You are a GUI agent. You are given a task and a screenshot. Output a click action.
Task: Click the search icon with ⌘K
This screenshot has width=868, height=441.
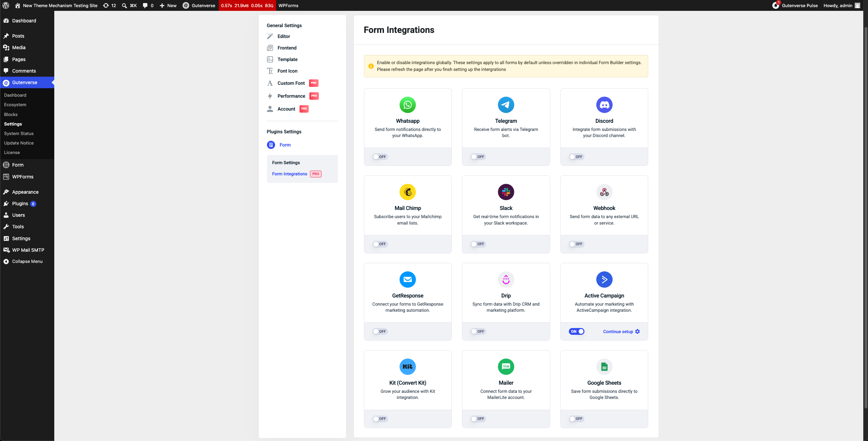pyautogui.click(x=129, y=5)
